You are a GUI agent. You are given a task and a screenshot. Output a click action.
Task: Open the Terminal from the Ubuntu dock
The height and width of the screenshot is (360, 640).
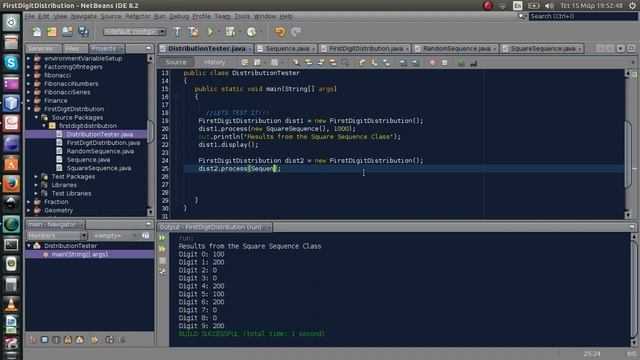tap(11, 244)
